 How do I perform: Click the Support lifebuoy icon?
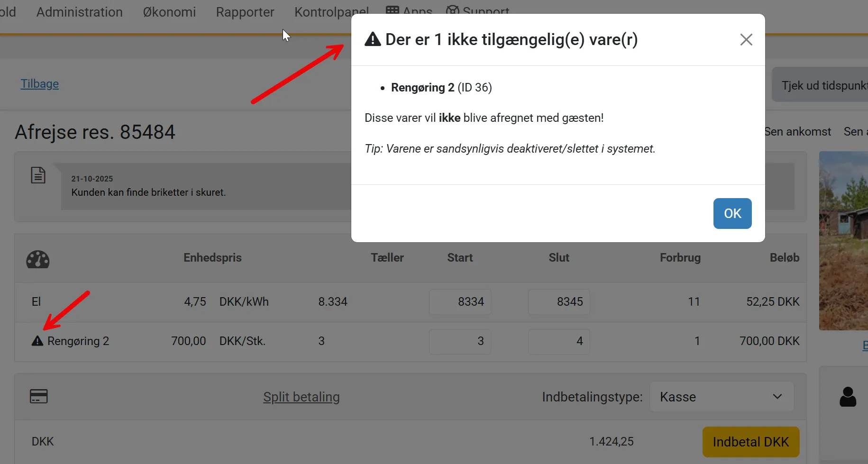(452, 9)
